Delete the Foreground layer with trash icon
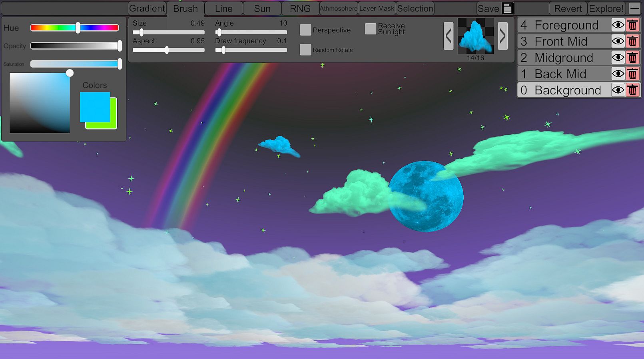Viewport: 644px width, 359px height. (632, 25)
